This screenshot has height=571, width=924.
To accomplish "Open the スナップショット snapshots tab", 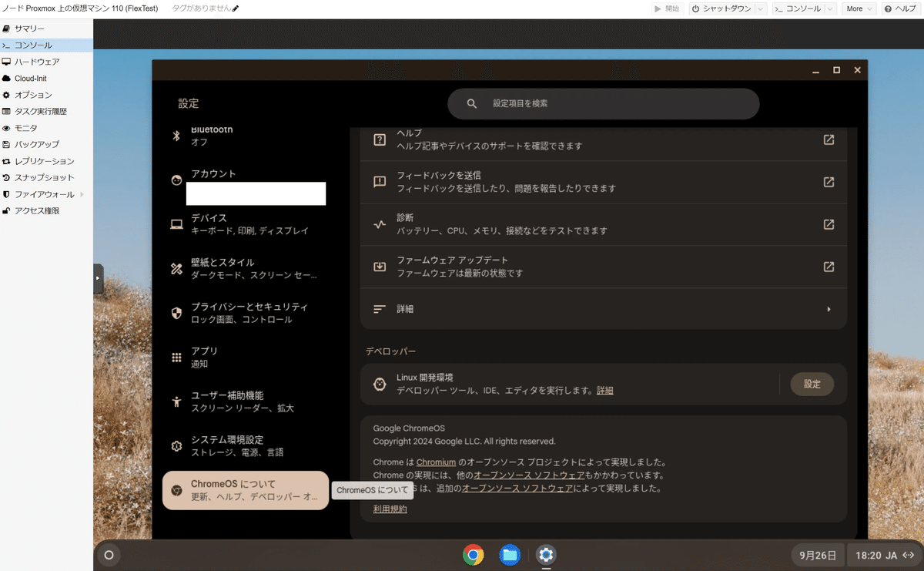I will tap(46, 178).
